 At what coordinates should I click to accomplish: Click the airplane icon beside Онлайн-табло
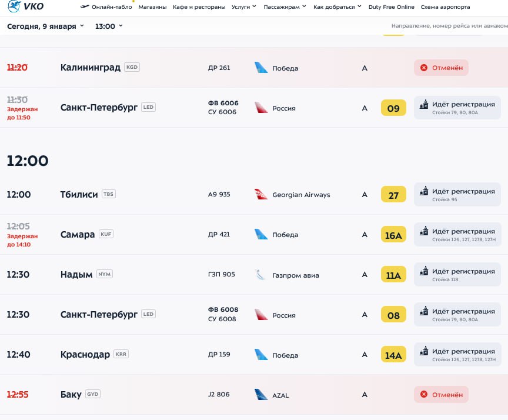85,7
